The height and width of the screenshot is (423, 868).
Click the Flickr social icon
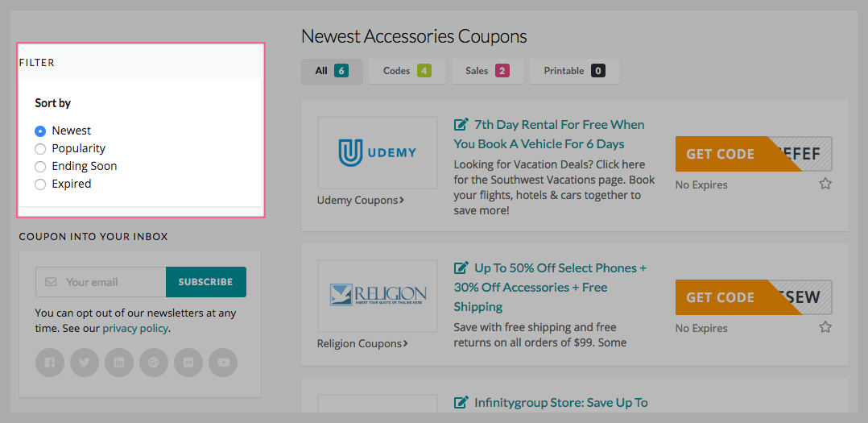[188, 363]
